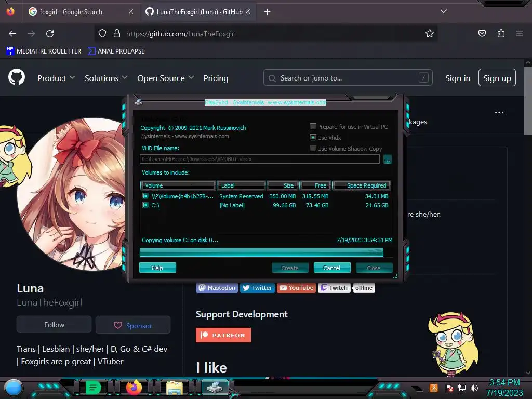Open the taskbar clock showing 3:54 PM
The width and height of the screenshot is (532, 399).
[x=504, y=388]
